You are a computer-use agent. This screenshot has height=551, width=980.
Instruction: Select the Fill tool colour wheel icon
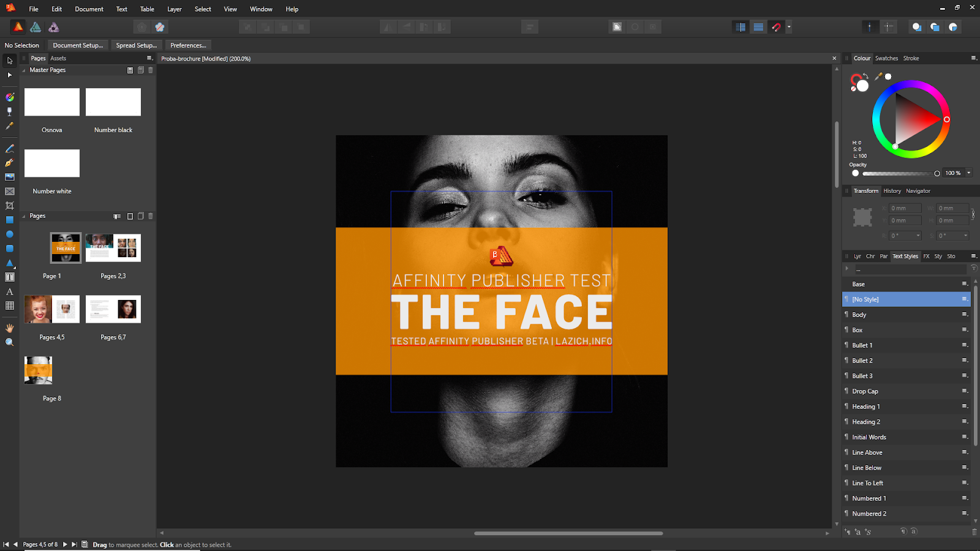pos(9,97)
